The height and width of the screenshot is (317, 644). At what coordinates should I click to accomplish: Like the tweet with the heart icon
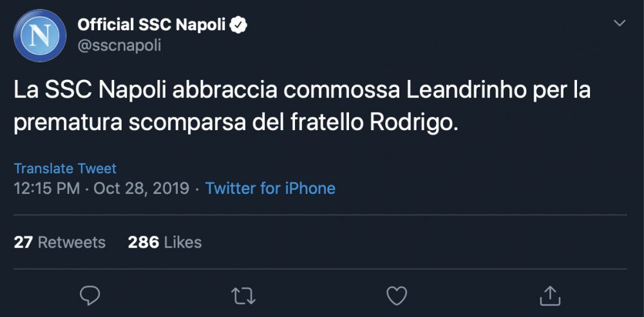pos(396,295)
